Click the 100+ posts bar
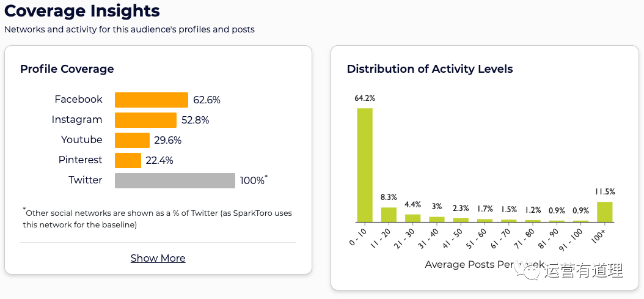Screen dimensions: 644x299 pyautogui.click(x=604, y=212)
